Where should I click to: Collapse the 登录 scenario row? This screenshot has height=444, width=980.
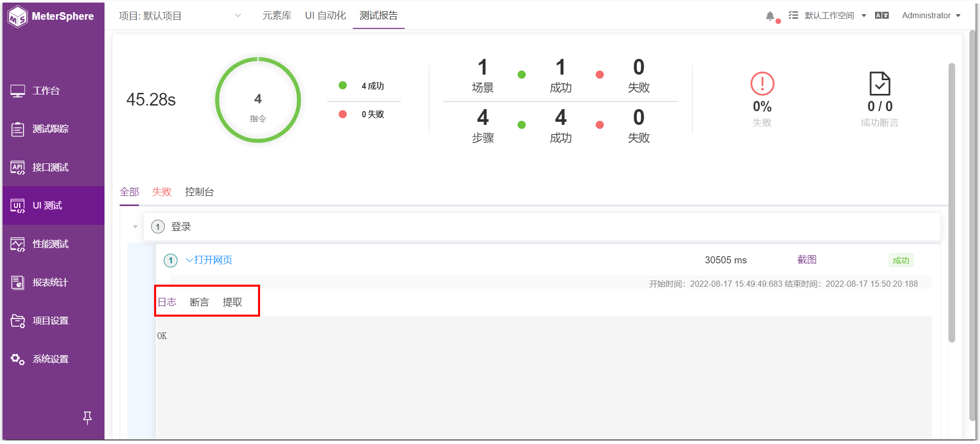pyautogui.click(x=135, y=226)
